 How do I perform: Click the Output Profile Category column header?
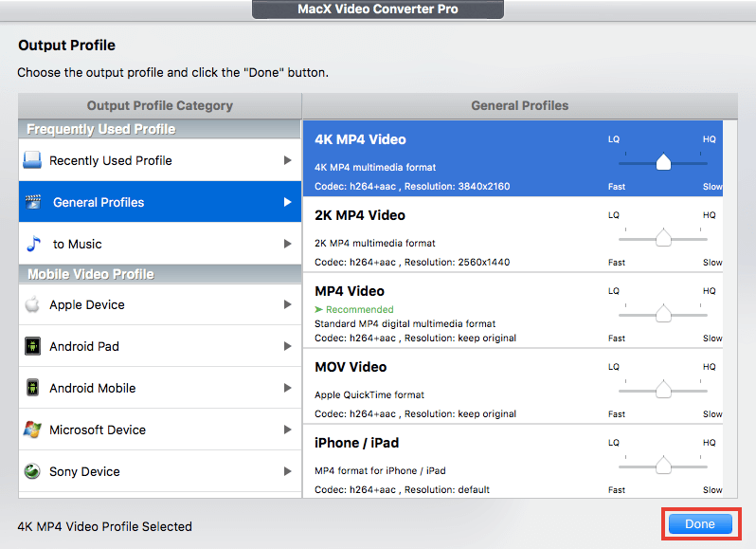[x=159, y=105]
